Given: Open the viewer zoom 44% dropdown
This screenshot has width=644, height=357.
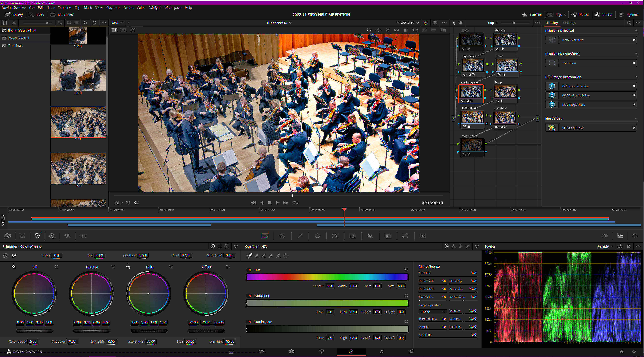Looking at the screenshot, I should [x=117, y=23].
